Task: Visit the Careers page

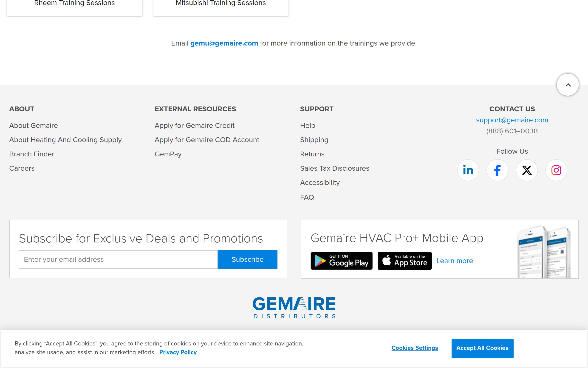Action: (22, 168)
